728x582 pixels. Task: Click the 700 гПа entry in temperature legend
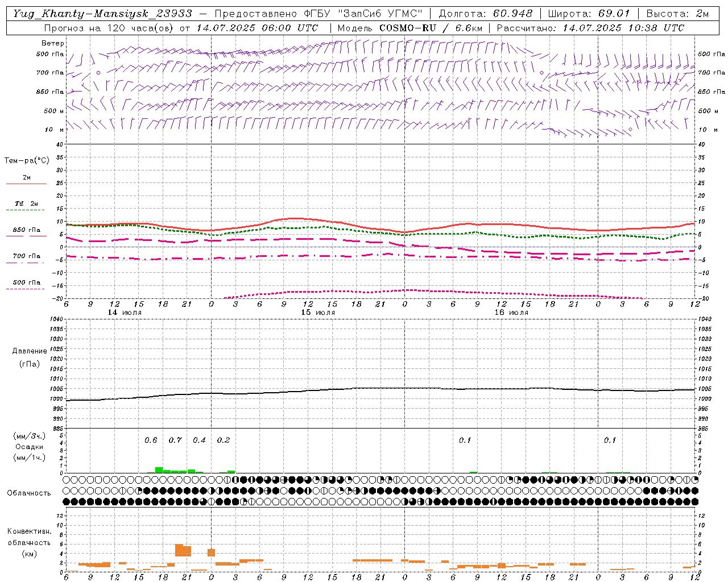(26, 256)
